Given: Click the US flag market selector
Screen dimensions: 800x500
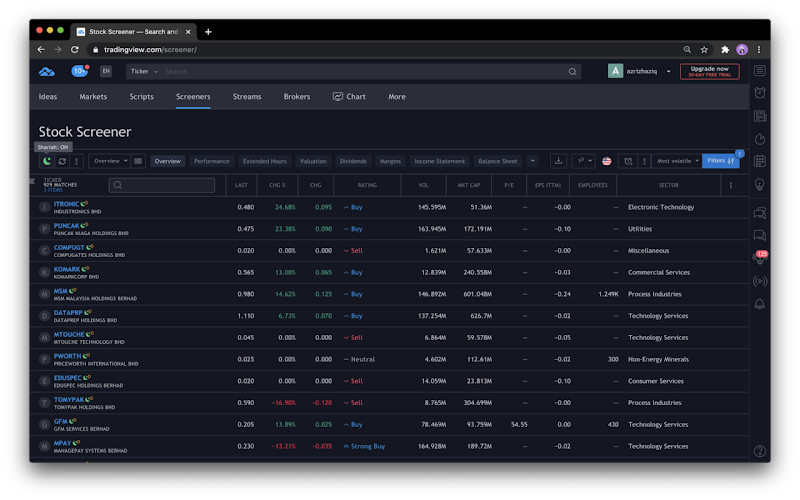Looking at the screenshot, I should 607,161.
